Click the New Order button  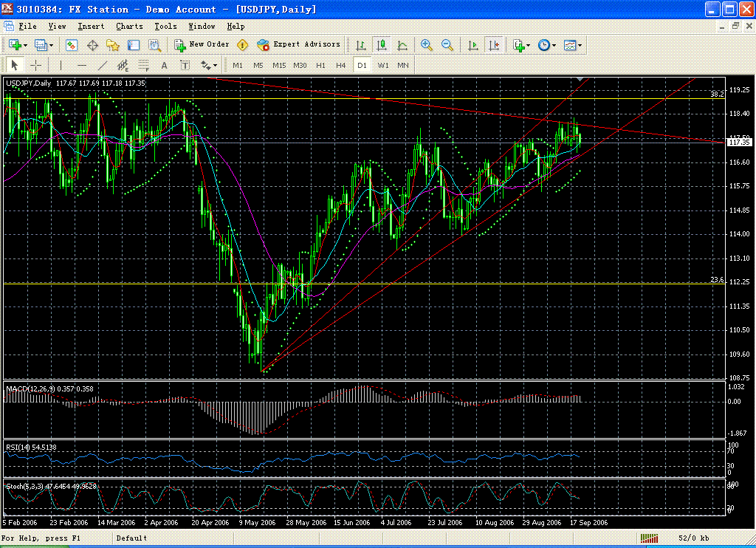point(202,44)
